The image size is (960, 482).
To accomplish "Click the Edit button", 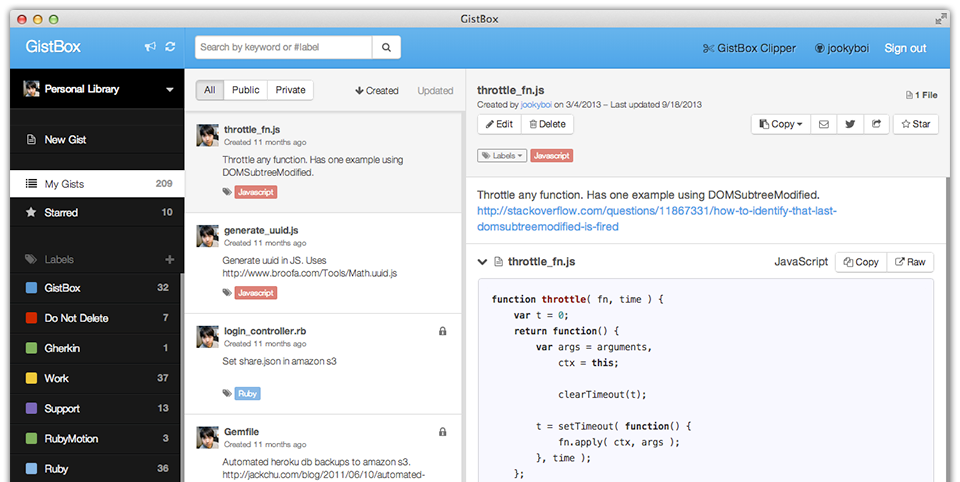I will [x=499, y=124].
